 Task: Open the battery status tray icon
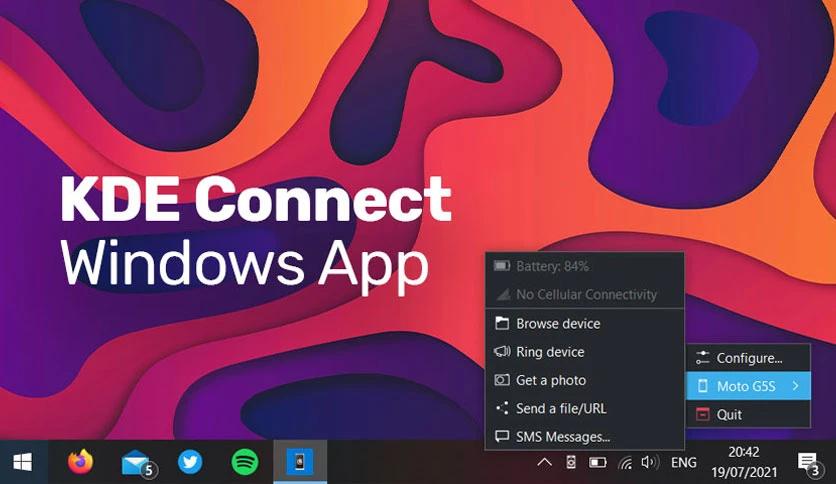(598, 463)
